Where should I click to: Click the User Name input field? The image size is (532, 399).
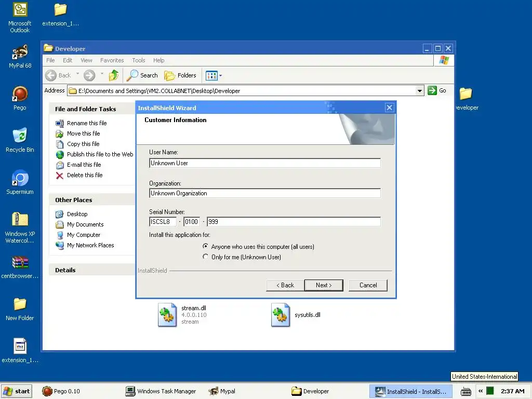264,163
